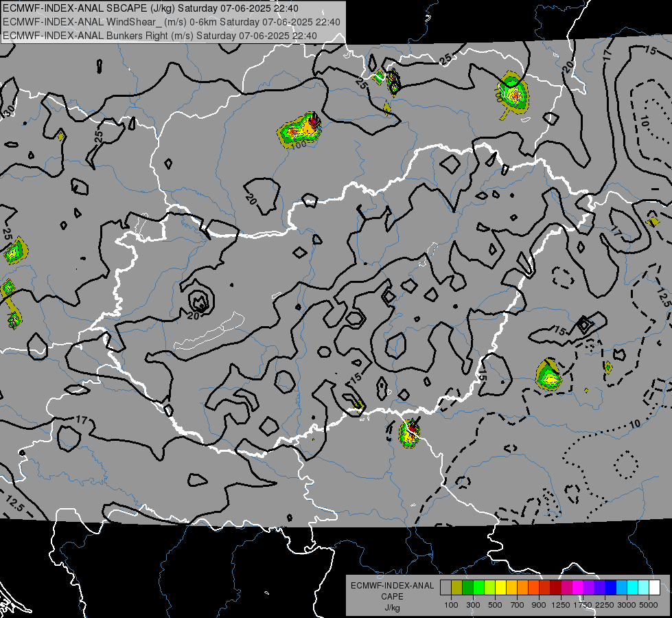Click the dark green legend swatch
The width and height of the screenshot is (672, 618).
pyautogui.click(x=467, y=588)
